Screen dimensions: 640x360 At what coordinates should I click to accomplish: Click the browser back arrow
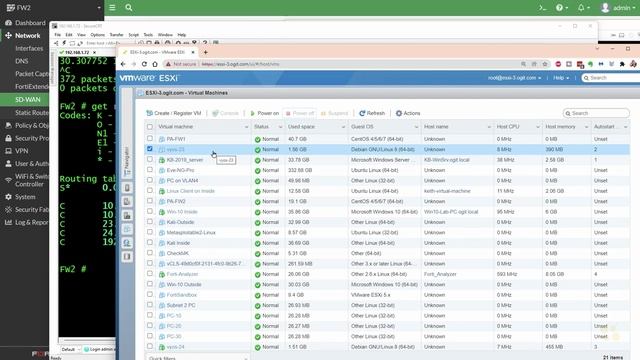point(123,64)
